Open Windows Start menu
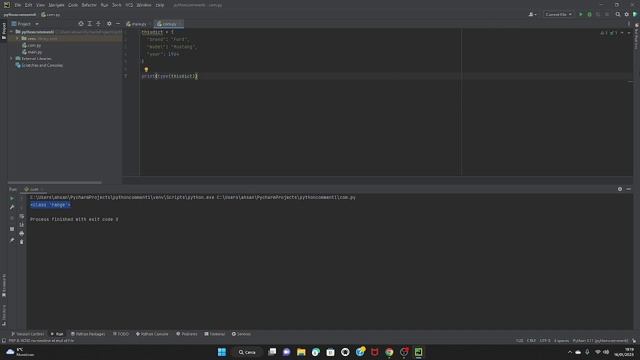The image size is (640, 360). 222,352
